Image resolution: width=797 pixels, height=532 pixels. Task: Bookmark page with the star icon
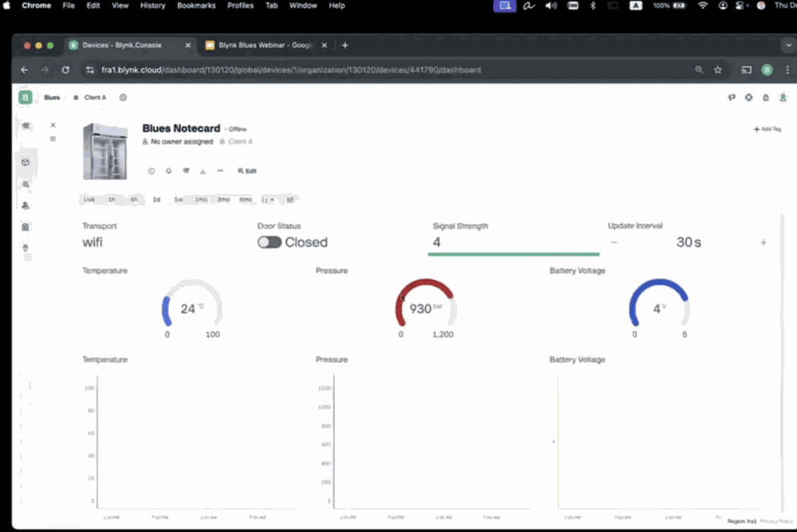point(717,70)
